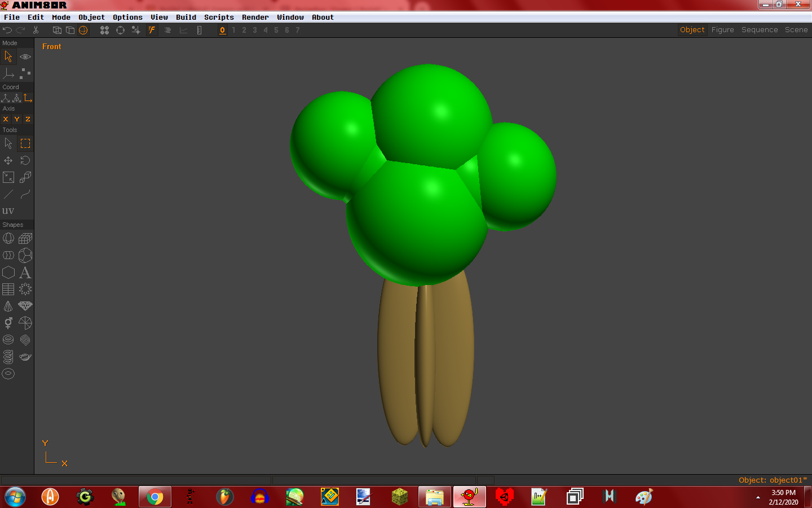
Task: Switch to the Figure editor tab
Action: [x=722, y=30]
